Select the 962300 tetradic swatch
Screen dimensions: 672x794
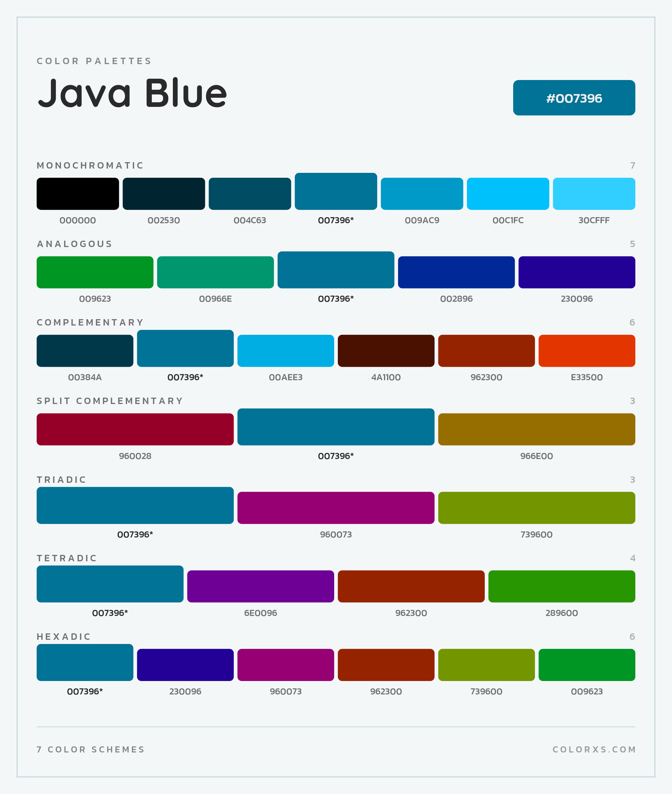[x=411, y=586]
